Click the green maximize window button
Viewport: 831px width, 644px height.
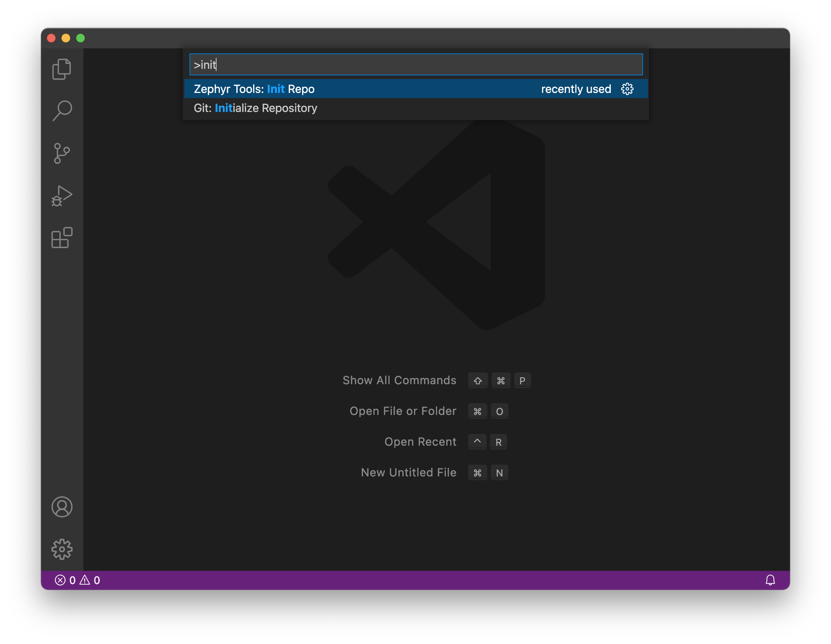80,38
